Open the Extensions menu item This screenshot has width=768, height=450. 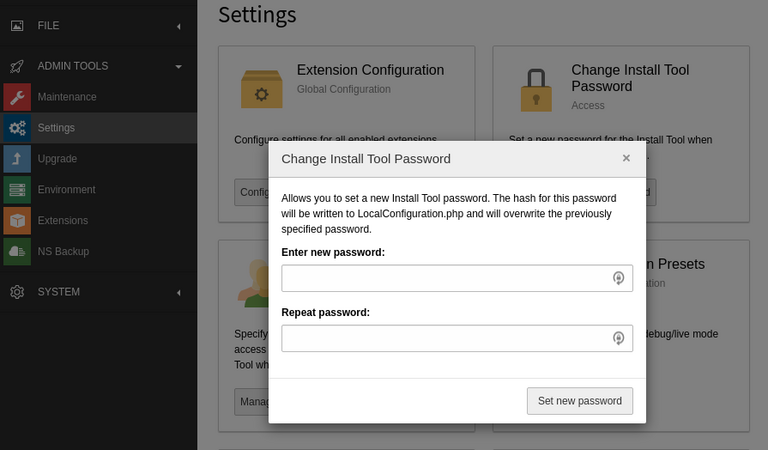pos(63,221)
